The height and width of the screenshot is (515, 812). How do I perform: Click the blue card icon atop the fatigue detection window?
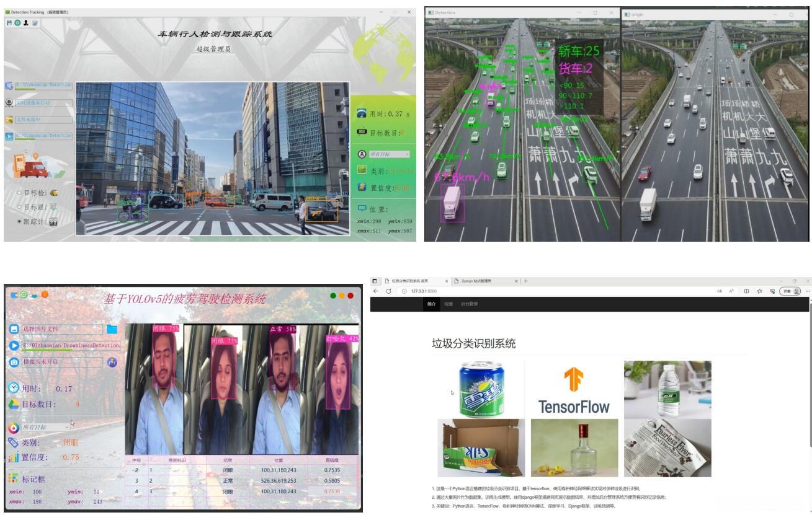pos(14,294)
